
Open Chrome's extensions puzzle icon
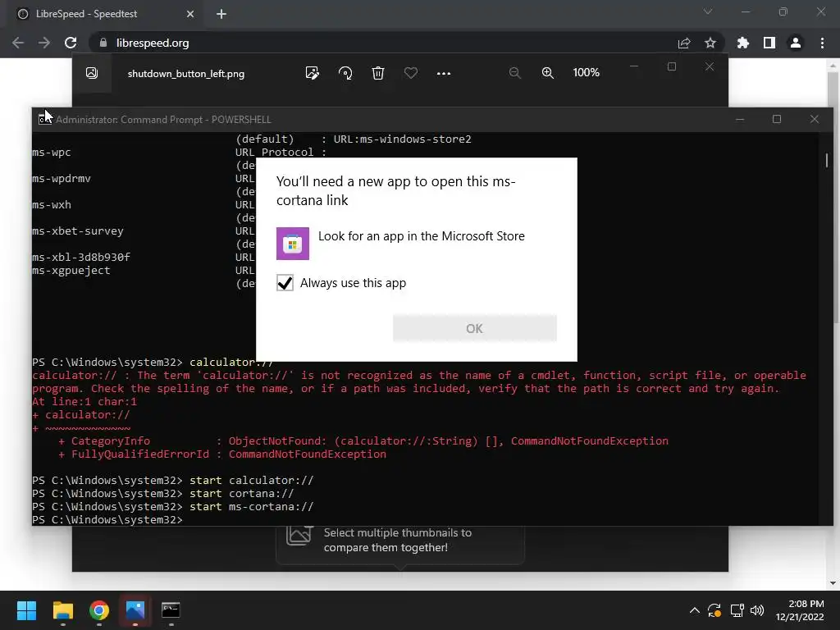click(x=743, y=43)
